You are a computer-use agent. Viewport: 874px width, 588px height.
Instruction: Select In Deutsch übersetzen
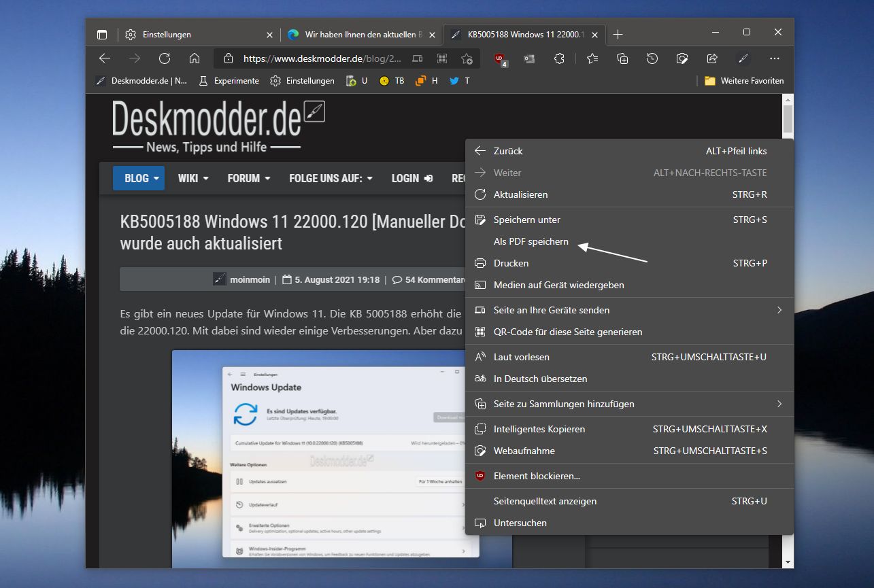(630, 379)
